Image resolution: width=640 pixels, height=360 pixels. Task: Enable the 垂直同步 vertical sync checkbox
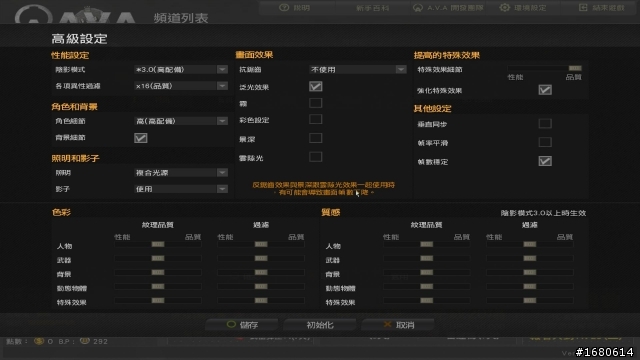pos(545,123)
